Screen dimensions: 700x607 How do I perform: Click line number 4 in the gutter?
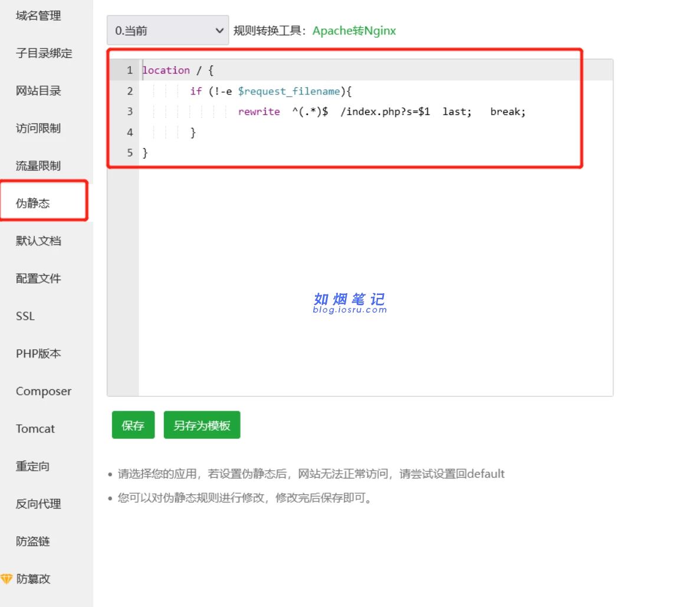pyautogui.click(x=130, y=132)
